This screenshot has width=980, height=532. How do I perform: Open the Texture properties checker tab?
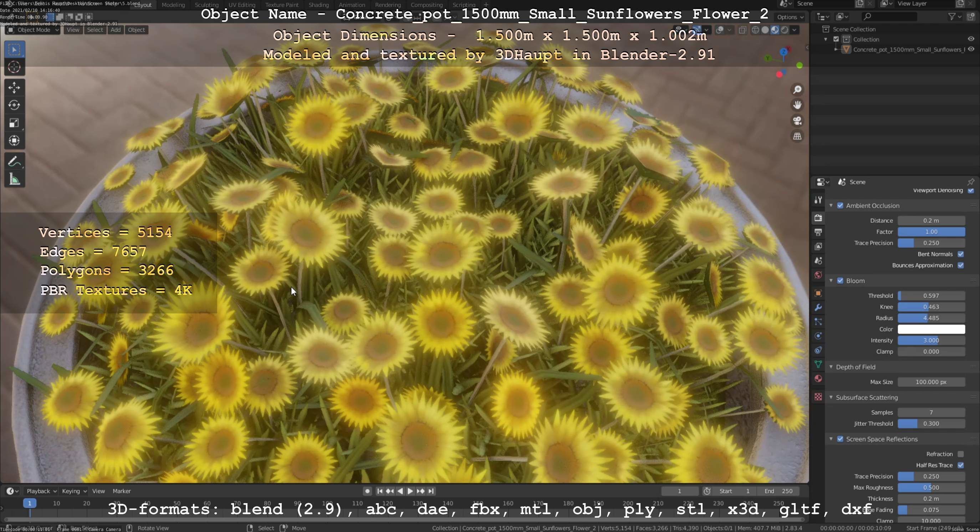(818, 397)
